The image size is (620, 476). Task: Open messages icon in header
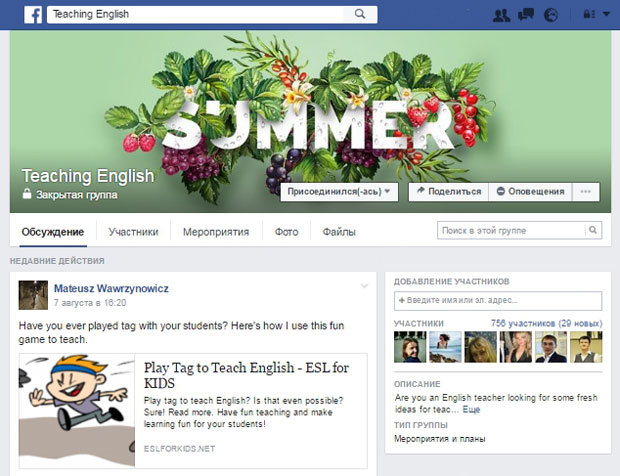pyautogui.click(x=526, y=15)
